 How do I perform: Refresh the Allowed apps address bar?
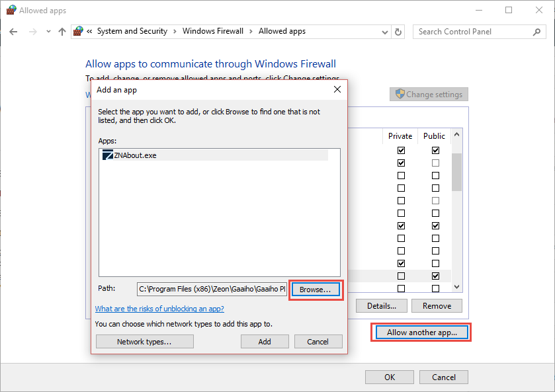tap(398, 32)
